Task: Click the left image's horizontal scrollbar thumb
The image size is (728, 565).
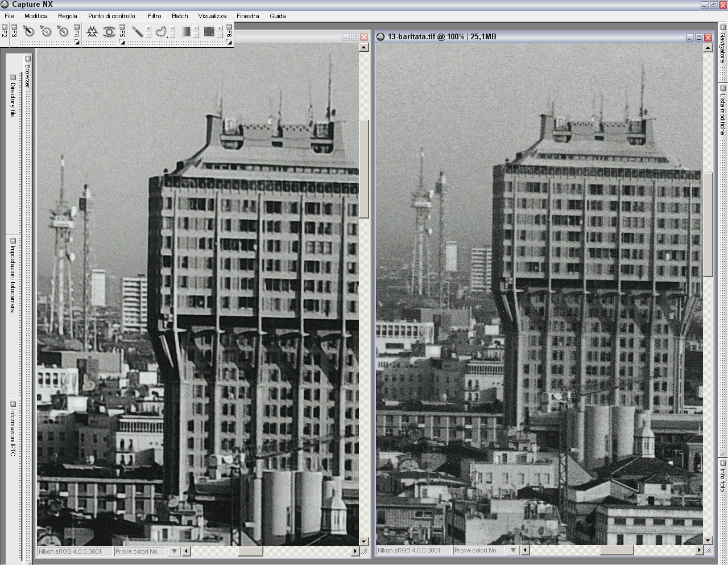Action: pyautogui.click(x=250, y=551)
